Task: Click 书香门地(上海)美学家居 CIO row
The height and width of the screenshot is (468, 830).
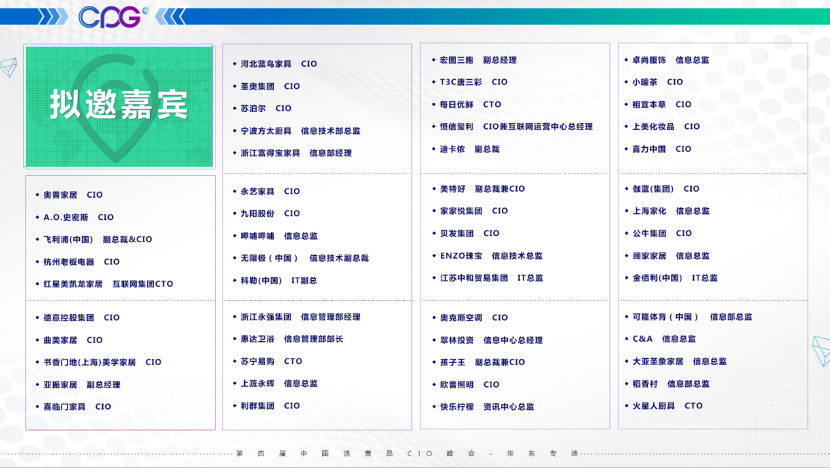Action: tap(102, 362)
